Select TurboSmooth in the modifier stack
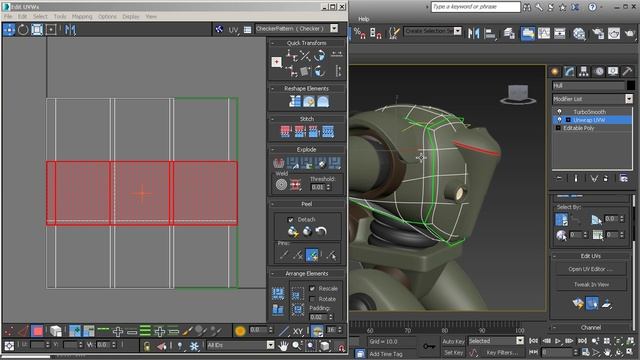 (x=589, y=112)
